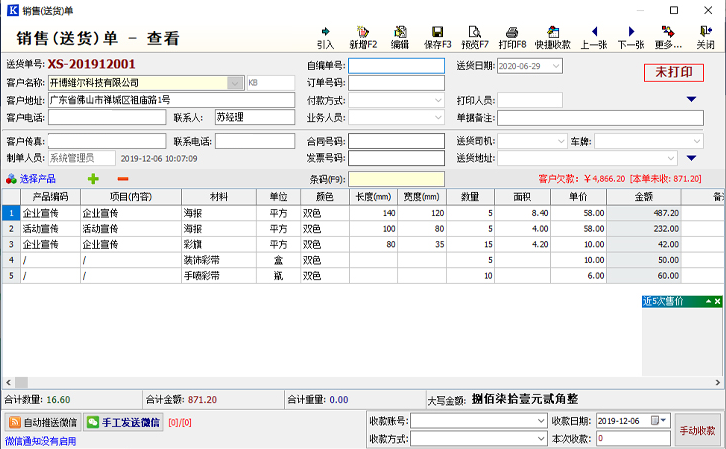Open 选择产品 product selector
Viewport: 726px width, 449px height.
point(31,179)
